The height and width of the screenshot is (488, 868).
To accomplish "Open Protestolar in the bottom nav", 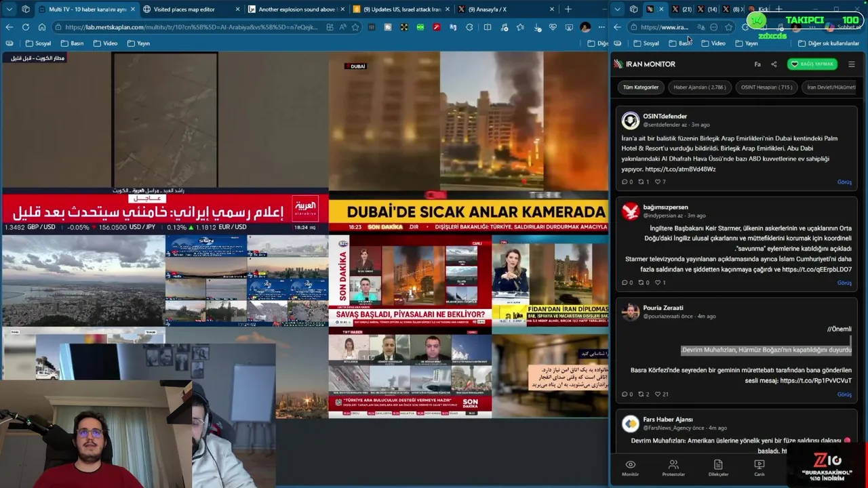I will 673,468.
